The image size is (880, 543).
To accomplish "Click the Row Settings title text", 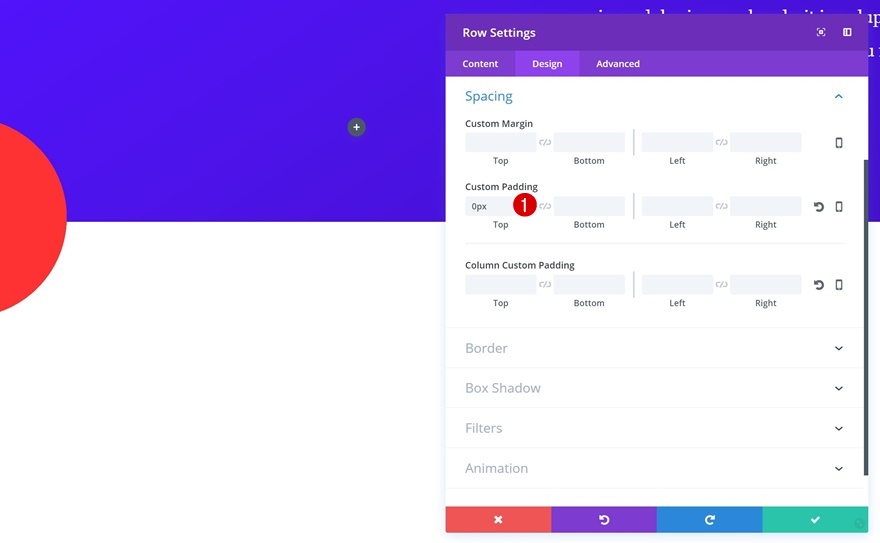I will pos(499,33).
